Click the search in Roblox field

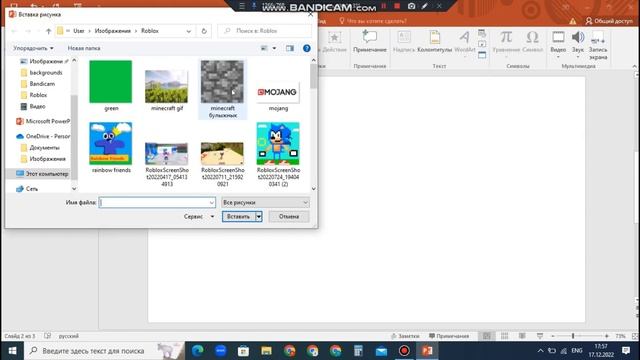tap(264, 31)
